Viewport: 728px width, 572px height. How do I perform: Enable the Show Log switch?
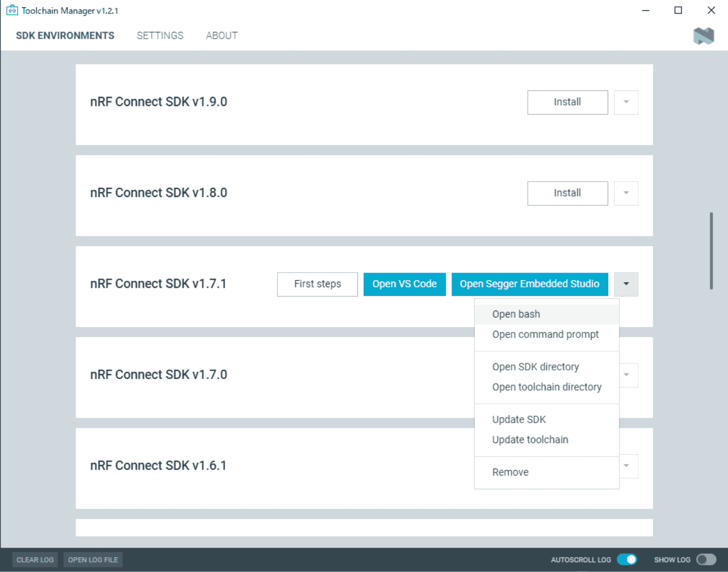pyautogui.click(x=706, y=559)
